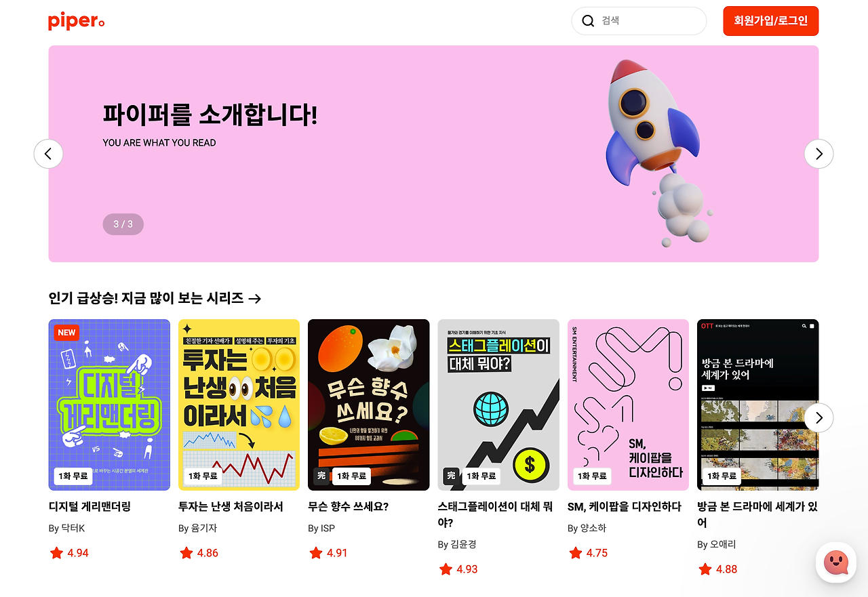Click the rocket illustration in banner
868x597 pixels.
(651, 152)
